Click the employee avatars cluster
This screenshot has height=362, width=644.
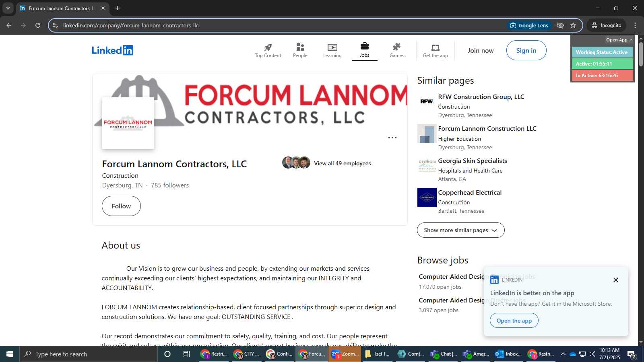pos(296,162)
